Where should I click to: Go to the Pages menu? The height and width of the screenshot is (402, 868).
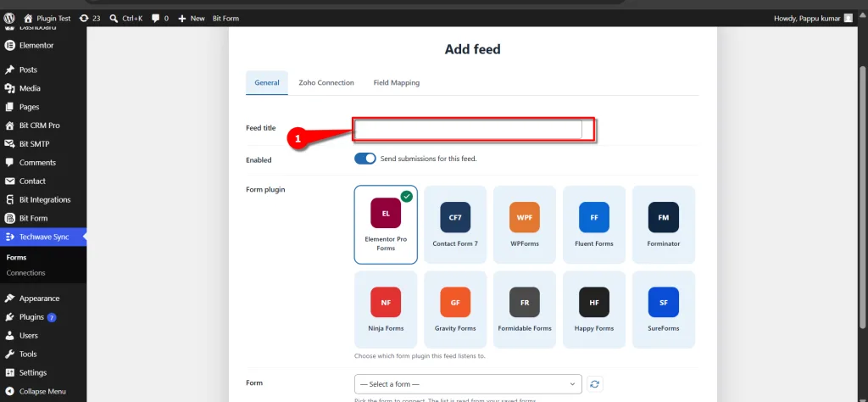pos(43,107)
